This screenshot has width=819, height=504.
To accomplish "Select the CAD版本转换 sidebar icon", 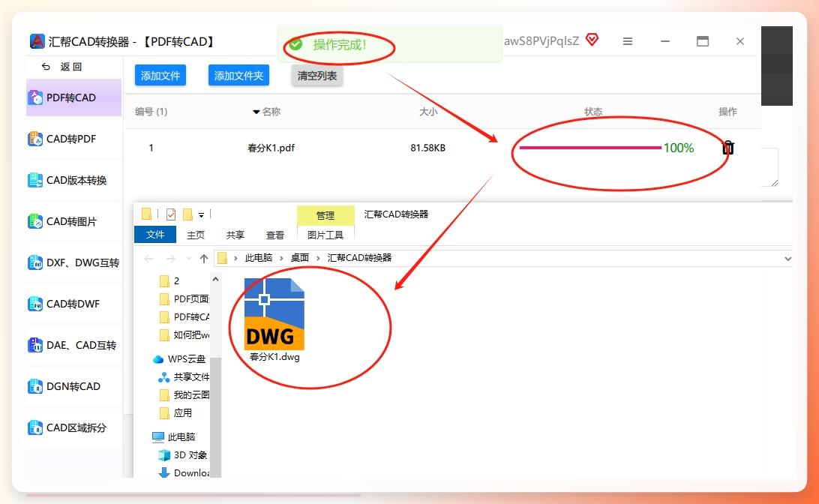I will [x=35, y=180].
